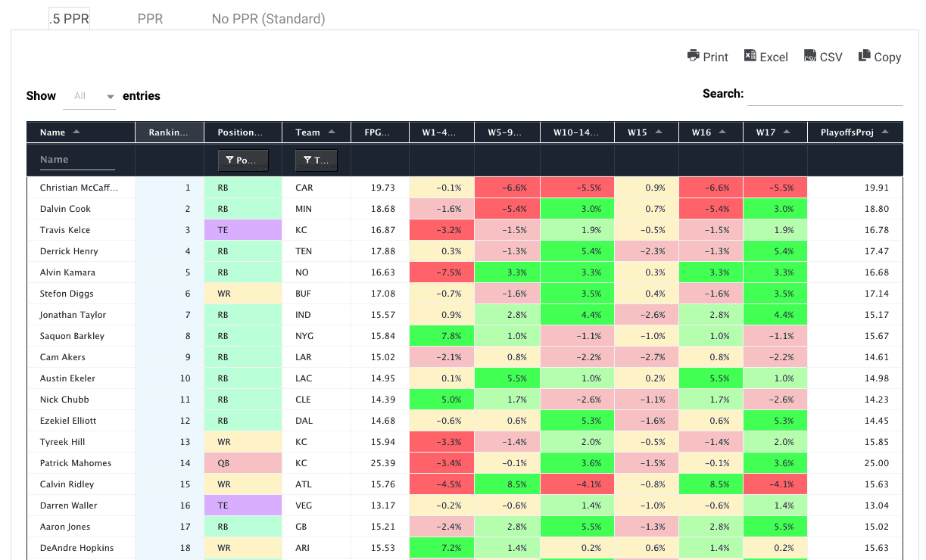
Task: Focus the Search input field
Action: pyautogui.click(x=825, y=94)
